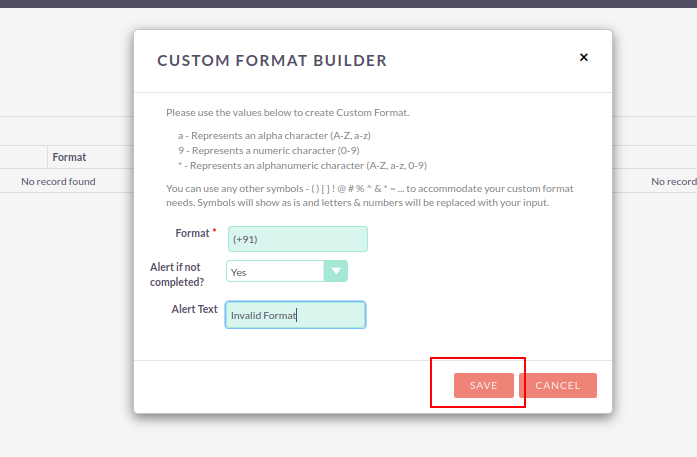Viewport: 697px width, 457px height.
Task: Click the right 'No record found' text
Action: click(x=673, y=181)
